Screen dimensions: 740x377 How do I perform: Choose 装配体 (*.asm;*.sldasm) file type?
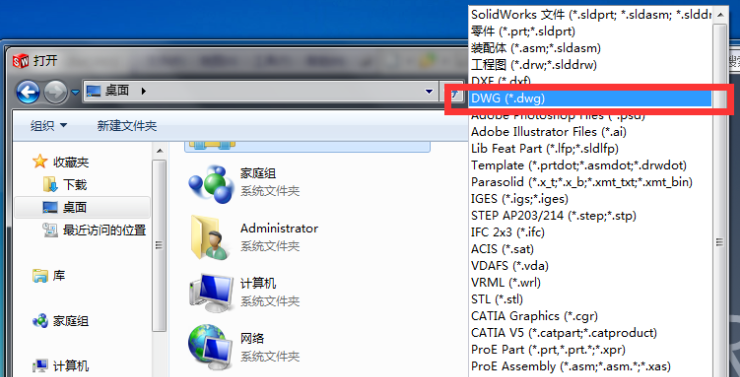(591, 48)
